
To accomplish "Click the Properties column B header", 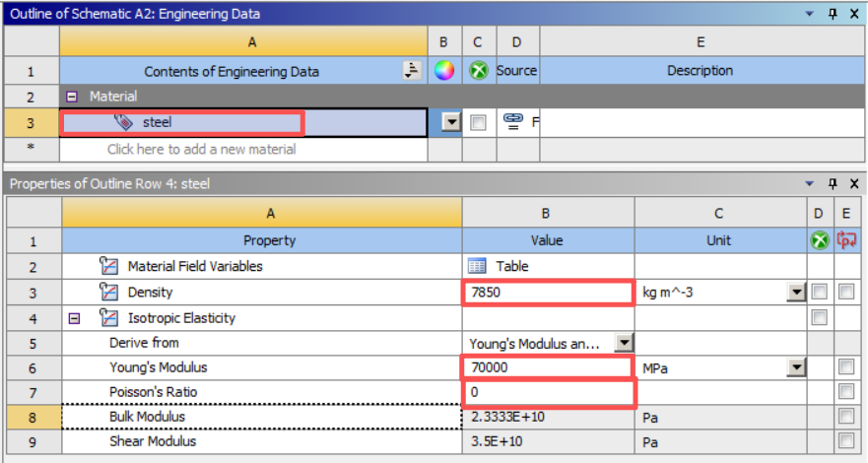I will (x=548, y=213).
